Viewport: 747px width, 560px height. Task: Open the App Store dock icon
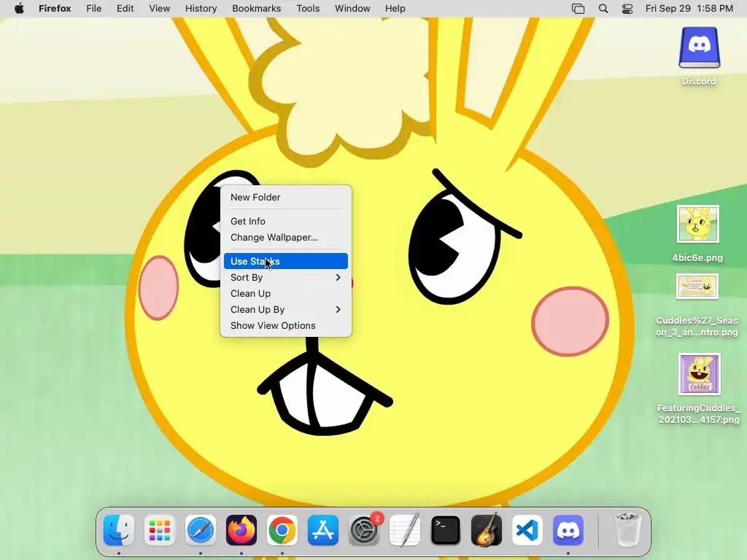(323, 530)
